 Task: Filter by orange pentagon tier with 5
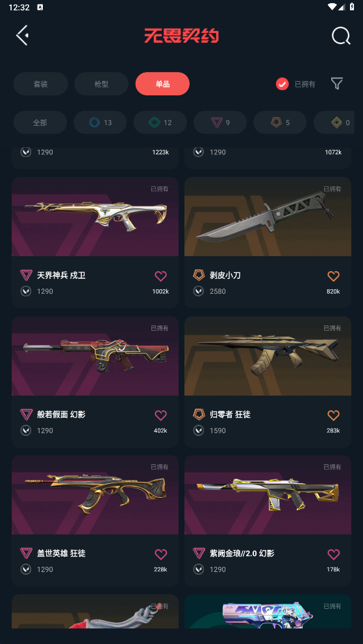280,123
